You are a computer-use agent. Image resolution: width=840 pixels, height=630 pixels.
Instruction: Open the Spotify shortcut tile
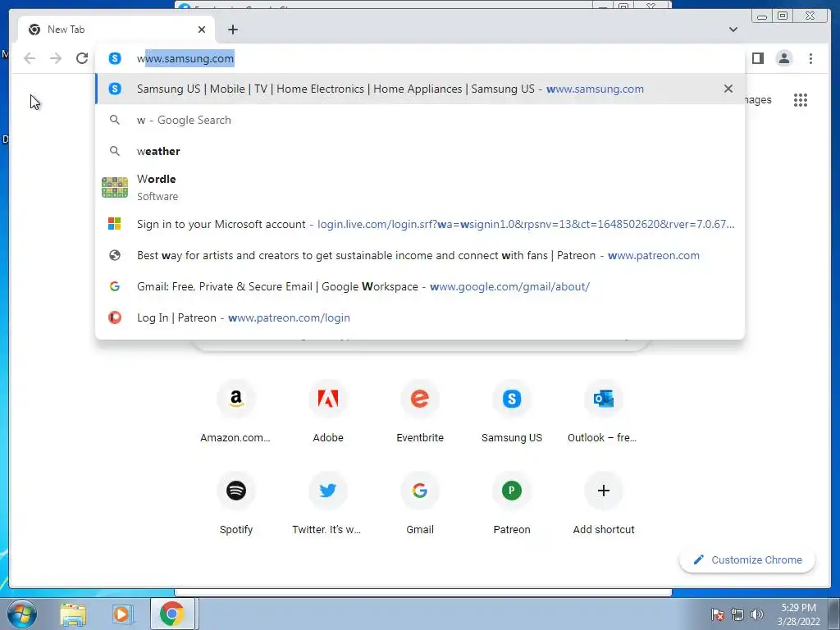(x=236, y=504)
